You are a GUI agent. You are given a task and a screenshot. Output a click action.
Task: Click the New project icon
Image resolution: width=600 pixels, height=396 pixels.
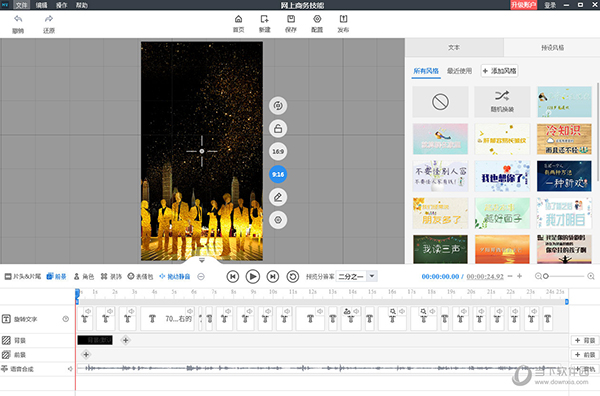coord(264,19)
